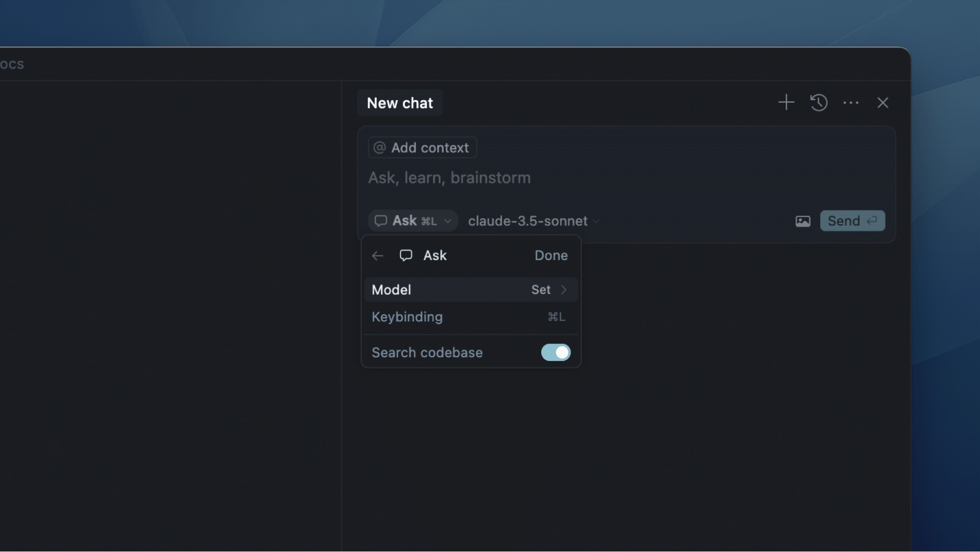Select the Keybinding menu entry
The width and height of the screenshot is (980, 552).
pyautogui.click(x=471, y=317)
